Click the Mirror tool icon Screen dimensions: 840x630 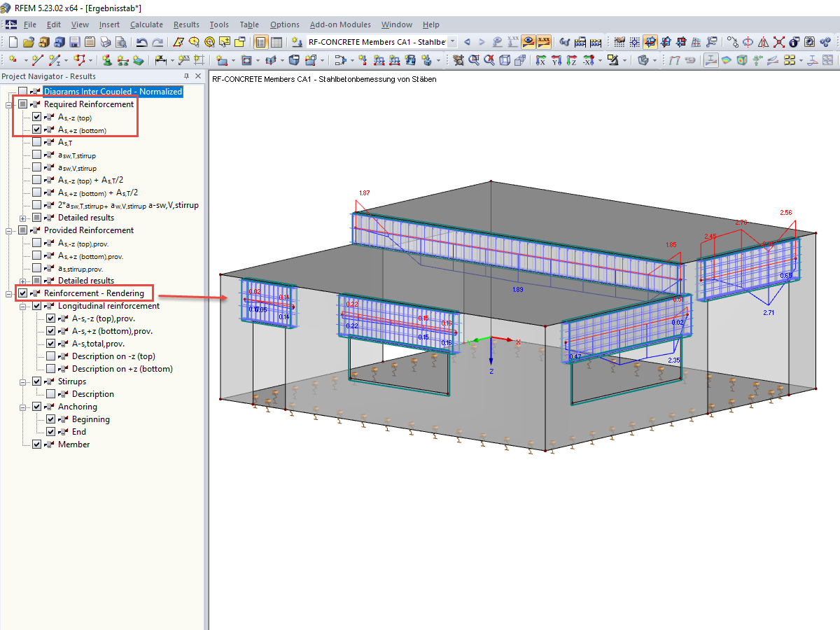coord(764,42)
